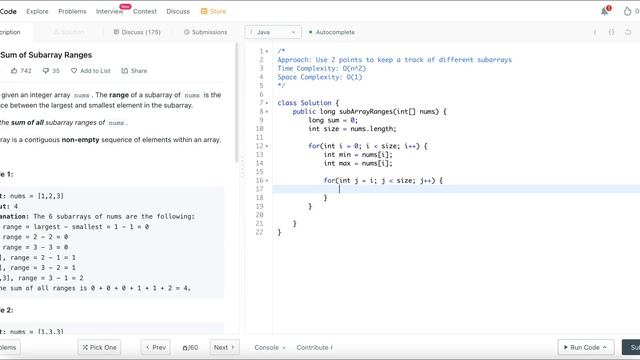Image resolution: width=640 pixels, height=360 pixels.
Task: Click the 'int max = nums[i];' line
Action: click(358, 163)
